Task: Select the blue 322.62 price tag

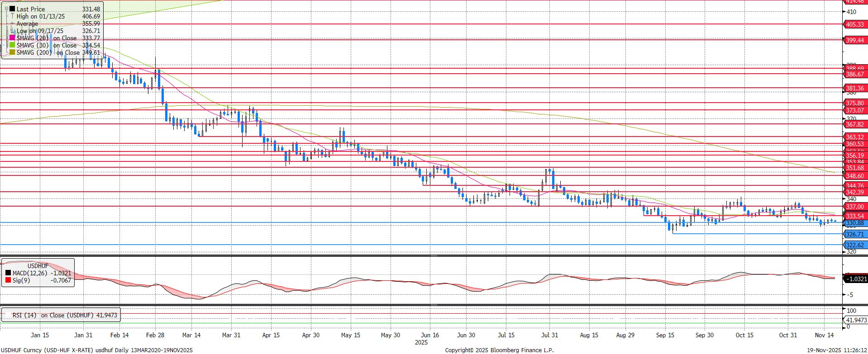Action: pos(854,245)
